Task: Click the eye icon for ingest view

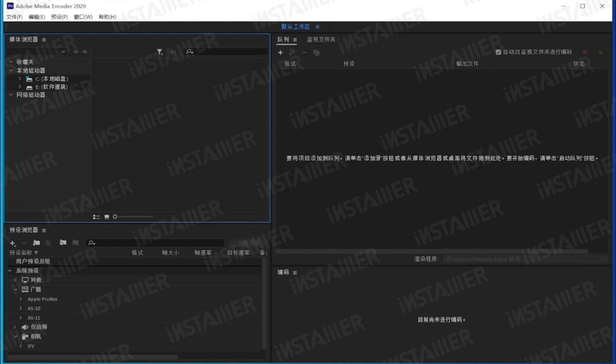Action: click(x=173, y=52)
